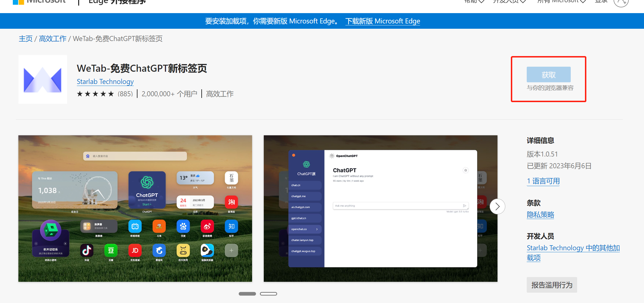This screenshot has width=644, height=303.
Task: Click the 开发人员 section heading
Action: click(540, 236)
